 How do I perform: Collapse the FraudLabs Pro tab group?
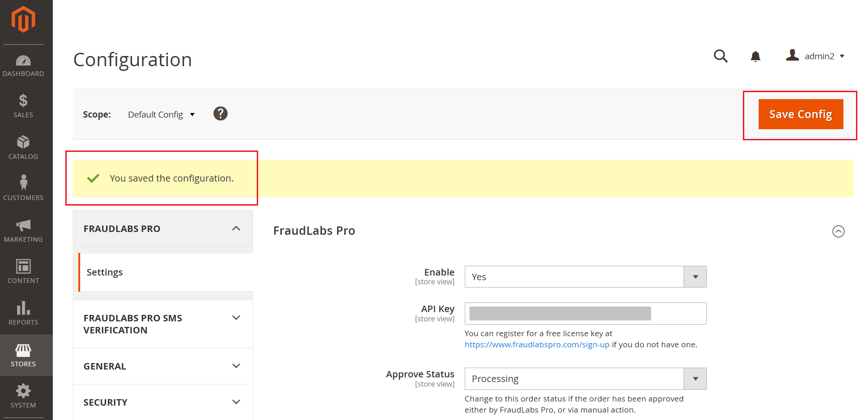pyautogui.click(x=163, y=229)
